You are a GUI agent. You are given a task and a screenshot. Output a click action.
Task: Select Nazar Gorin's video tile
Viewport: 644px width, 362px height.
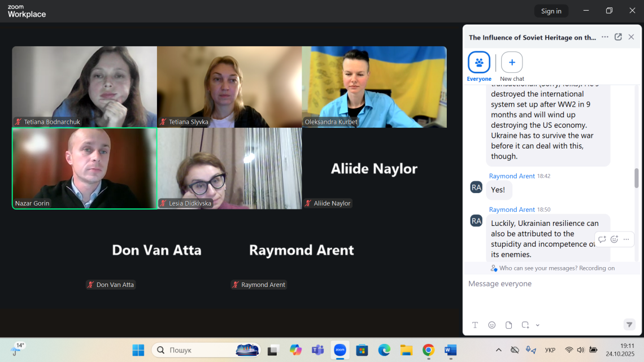85,168
